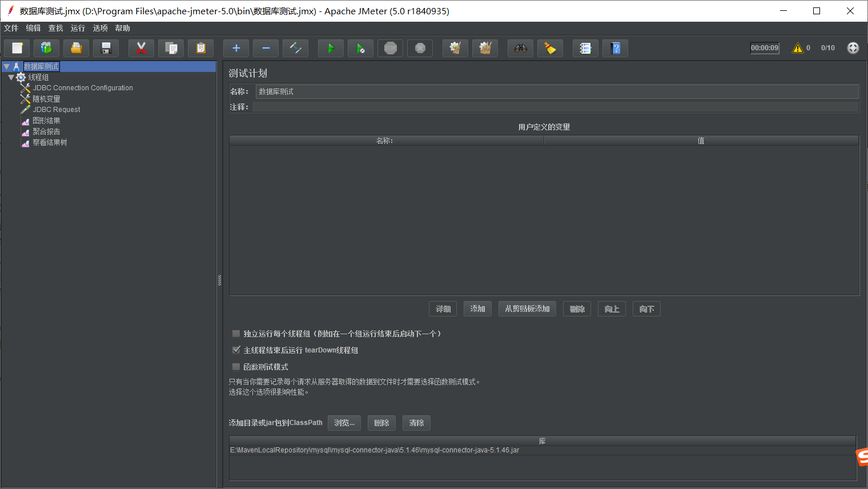The width and height of the screenshot is (868, 489).
Task: Click 添加 to add a variable
Action: 478,309
